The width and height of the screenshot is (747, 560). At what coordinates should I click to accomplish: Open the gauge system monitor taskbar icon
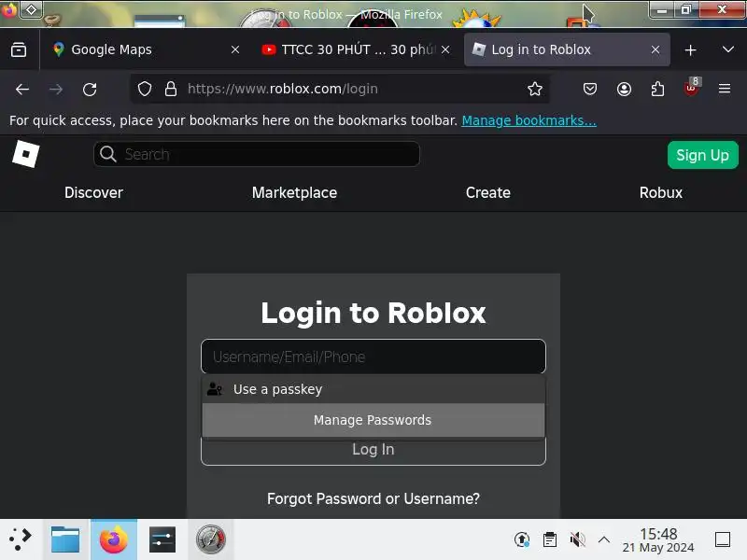pyautogui.click(x=211, y=539)
